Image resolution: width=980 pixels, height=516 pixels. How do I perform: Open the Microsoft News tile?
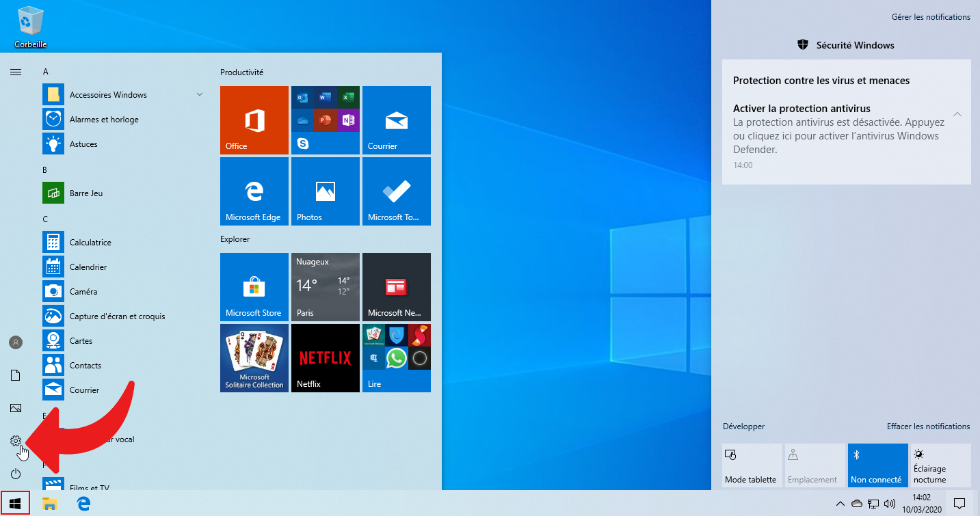pyautogui.click(x=397, y=287)
